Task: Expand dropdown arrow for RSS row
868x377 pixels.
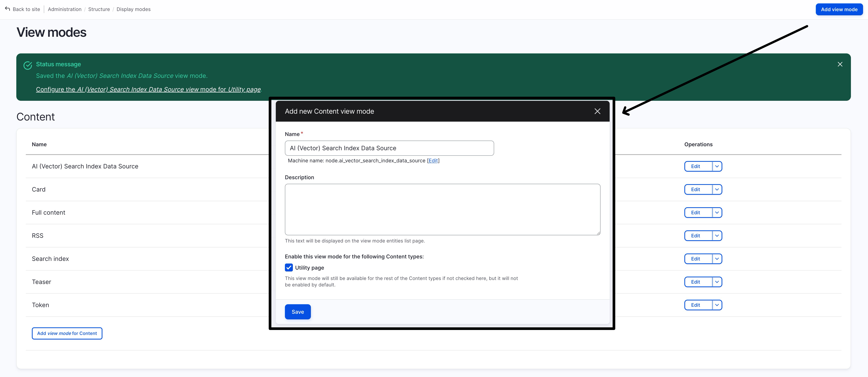Action: pos(717,236)
